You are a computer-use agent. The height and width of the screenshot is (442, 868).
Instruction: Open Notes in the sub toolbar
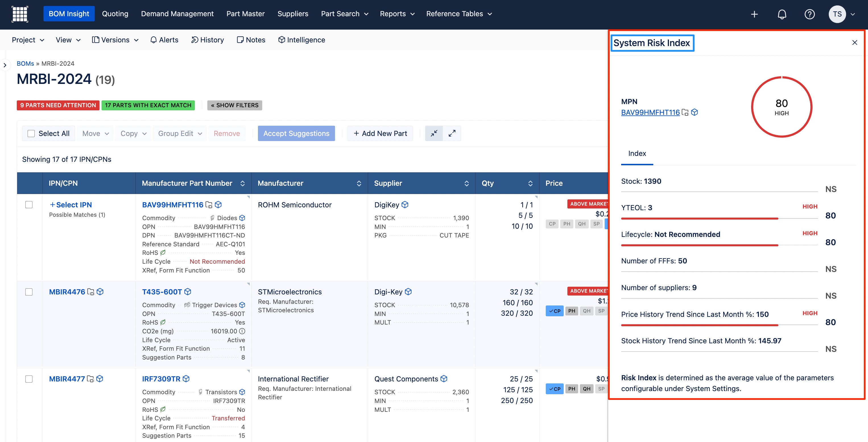(251, 40)
